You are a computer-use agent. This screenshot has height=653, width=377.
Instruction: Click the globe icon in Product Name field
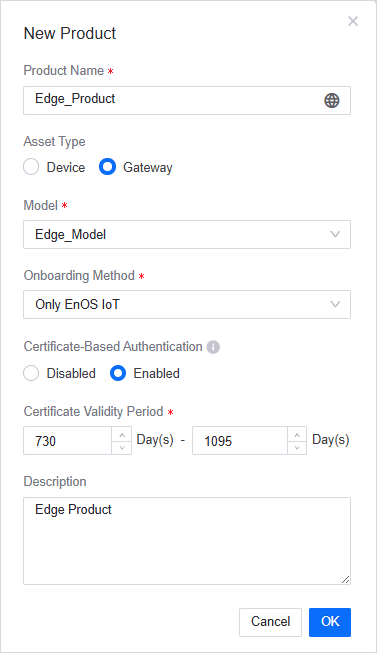click(332, 100)
